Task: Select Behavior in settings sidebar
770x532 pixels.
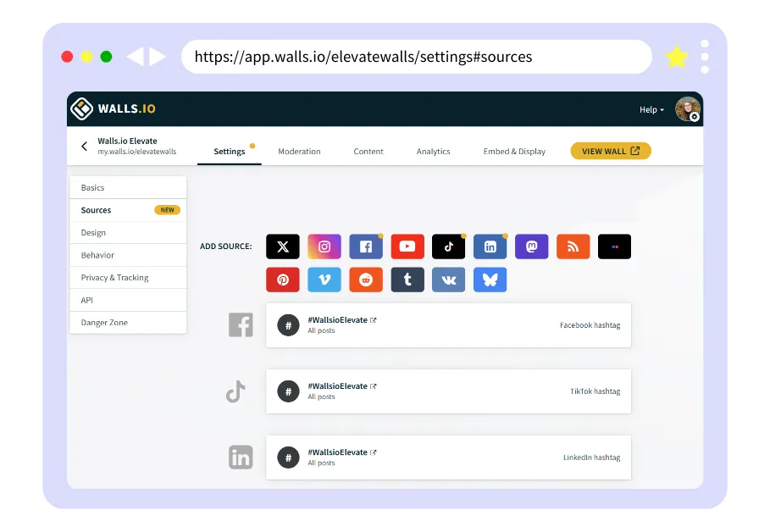Action: (128, 256)
